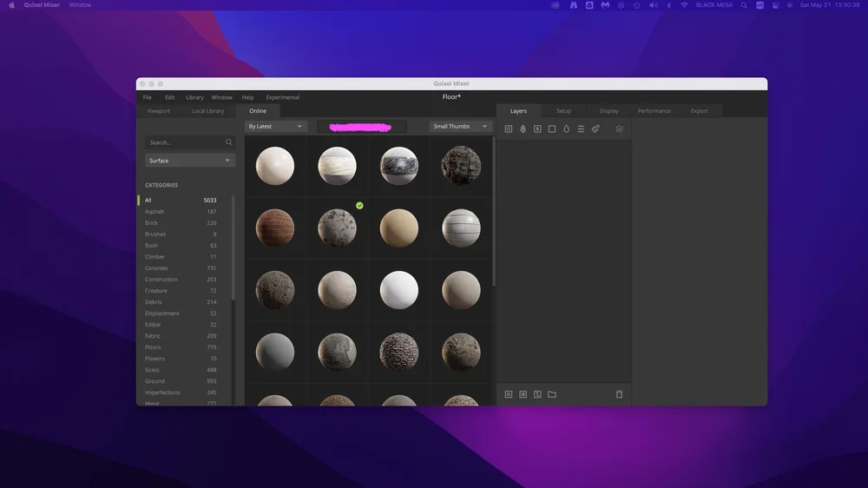Click the search magnifier in library panel
The image size is (868, 488).
point(228,142)
